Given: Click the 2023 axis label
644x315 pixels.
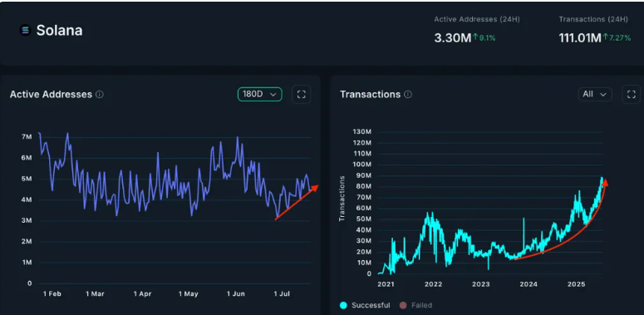Looking at the screenshot, I should (480, 284).
